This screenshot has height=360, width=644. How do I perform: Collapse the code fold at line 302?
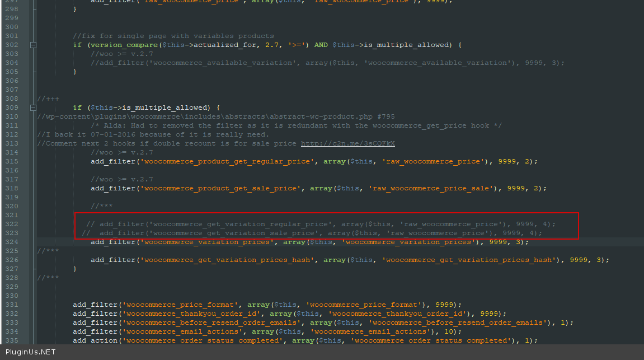click(33, 45)
